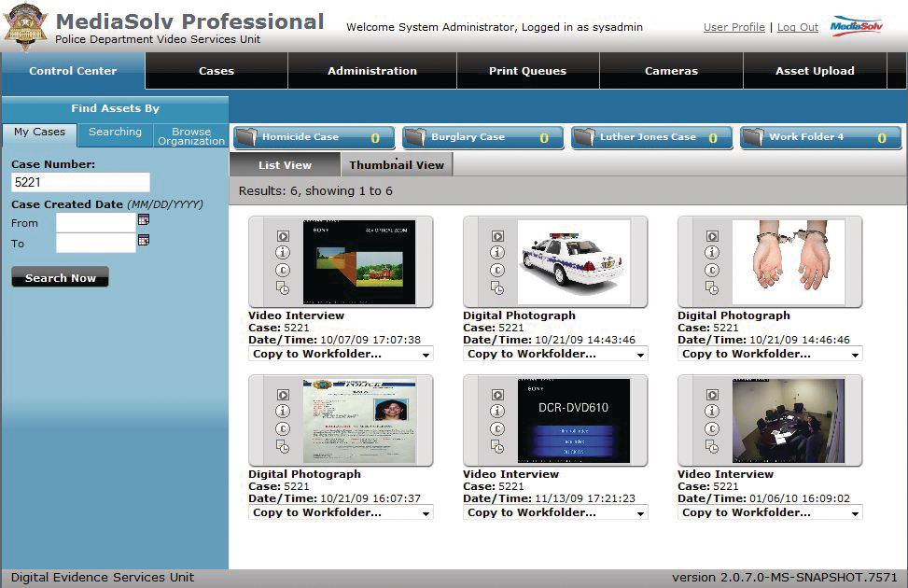Open the To date calendar picker icon
Screen dimensions: 908x588
144,240
